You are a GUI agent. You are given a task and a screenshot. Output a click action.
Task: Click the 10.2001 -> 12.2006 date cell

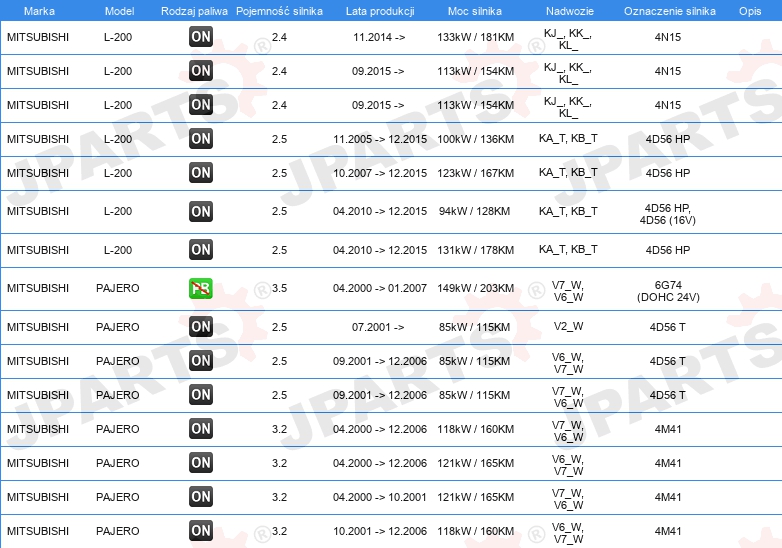point(380,531)
